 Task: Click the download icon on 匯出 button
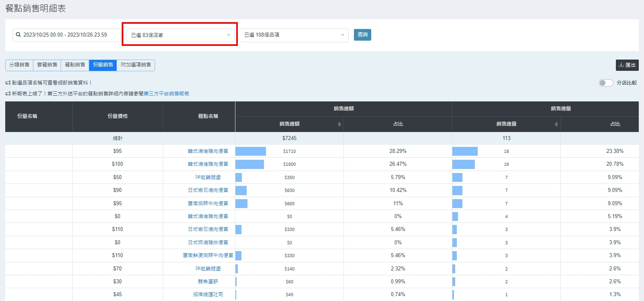[x=621, y=65]
